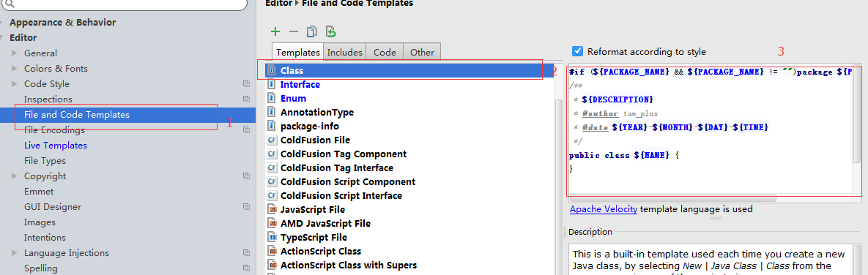Collapse the Editor section
Screen dimensions: 868x275
[2, 38]
